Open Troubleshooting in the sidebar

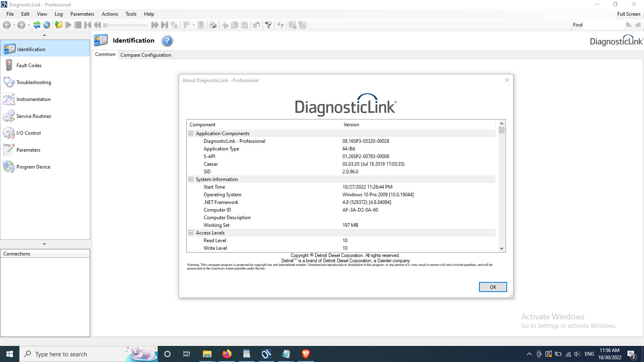tap(45, 82)
